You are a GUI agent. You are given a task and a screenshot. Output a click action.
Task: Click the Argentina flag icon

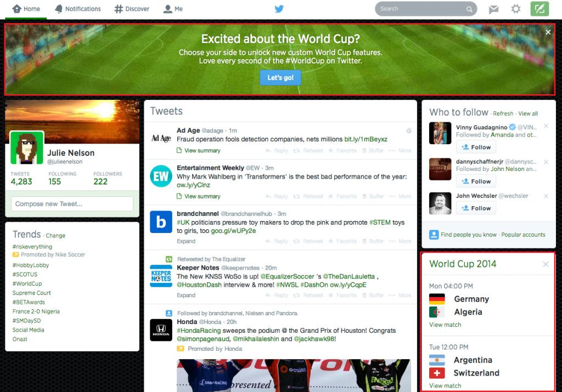pyautogui.click(x=437, y=360)
